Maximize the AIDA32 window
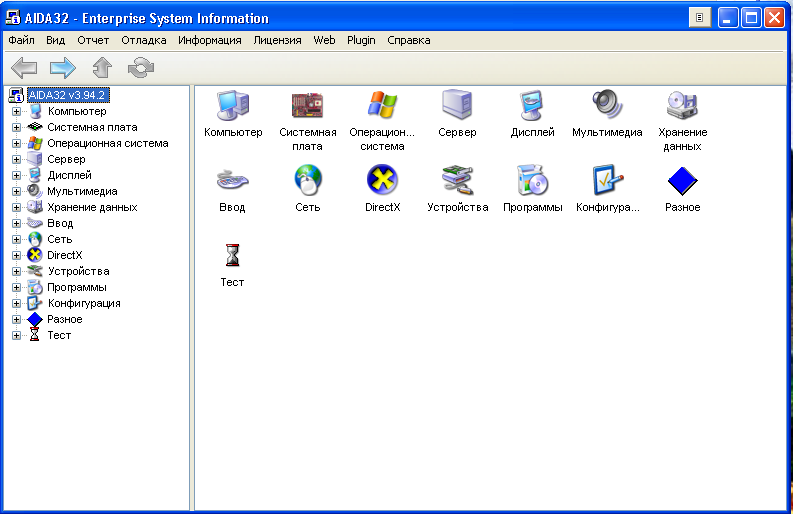793x514 pixels. (751, 18)
